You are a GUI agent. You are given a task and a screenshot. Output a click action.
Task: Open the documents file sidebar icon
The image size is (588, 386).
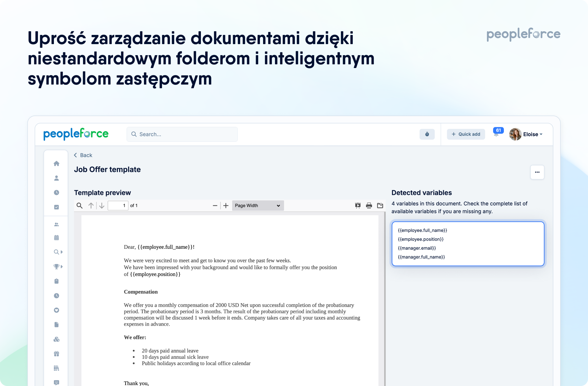[56, 324]
